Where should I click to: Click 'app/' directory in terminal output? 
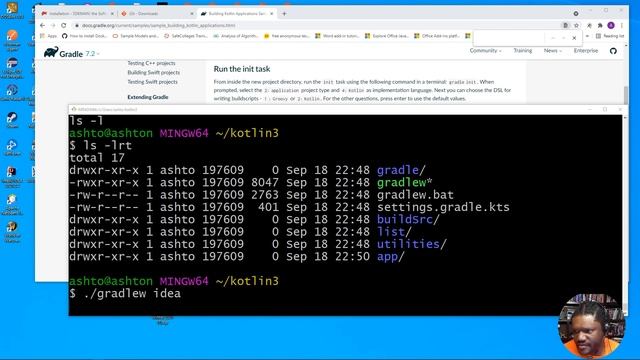click(x=391, y=256)
